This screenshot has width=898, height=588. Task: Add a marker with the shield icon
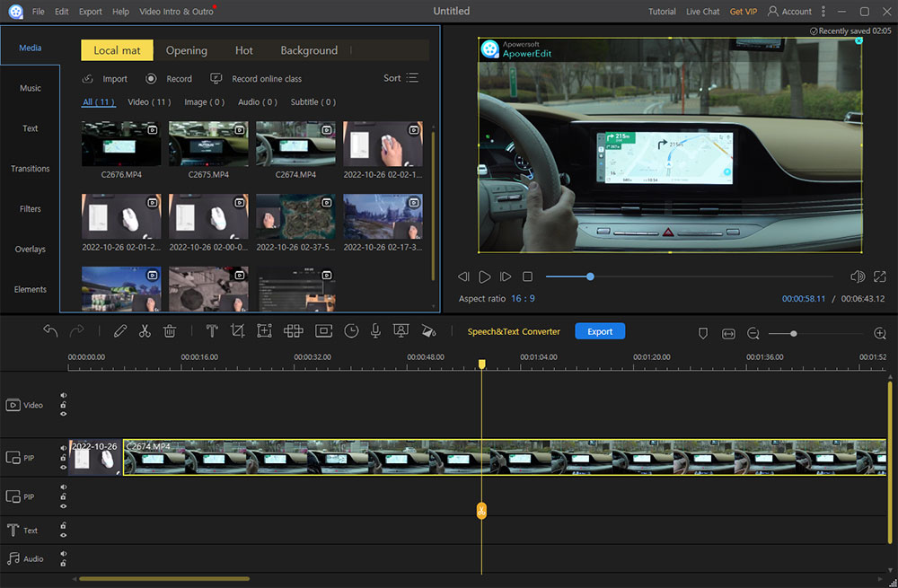point(703,333)
